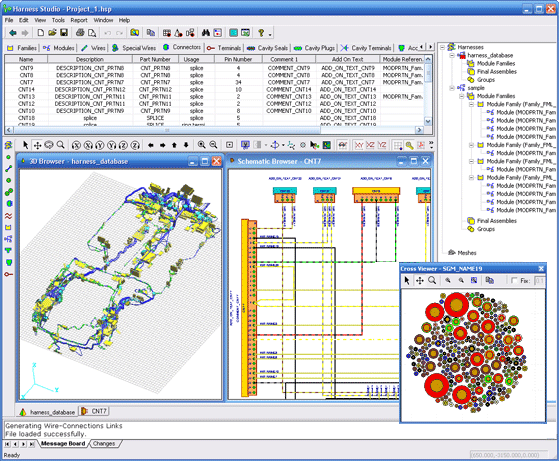The image size is (559, 461).
Task: Click the magnifier tool in Cross Viewer toolbar
Action: click(x=432, y=281)
